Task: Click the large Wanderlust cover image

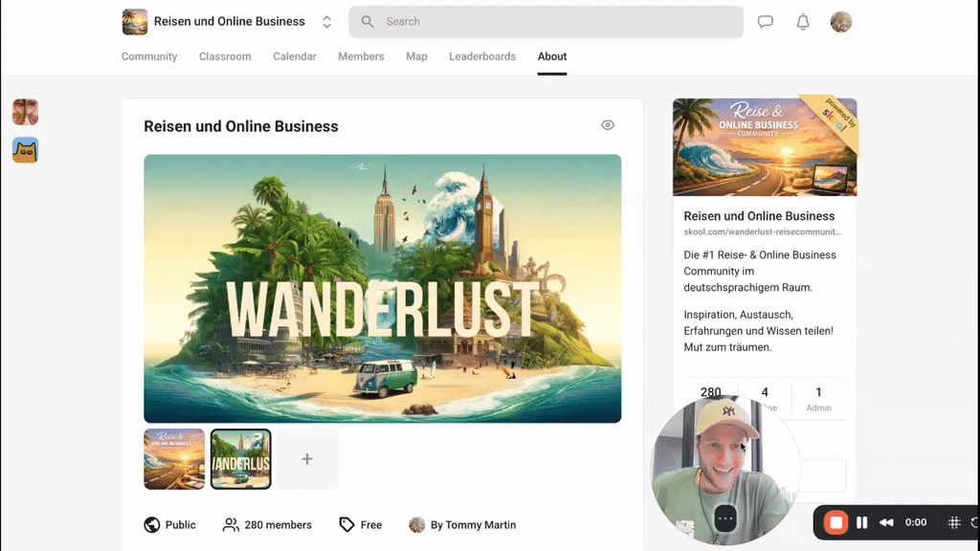Action: (383, 289)
